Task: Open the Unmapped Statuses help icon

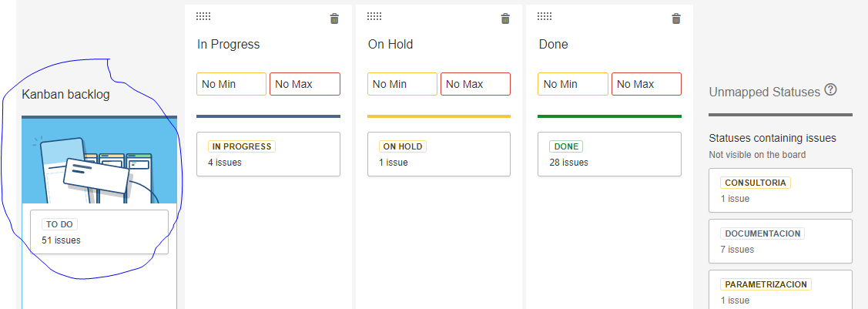Action: pos(830,89)
